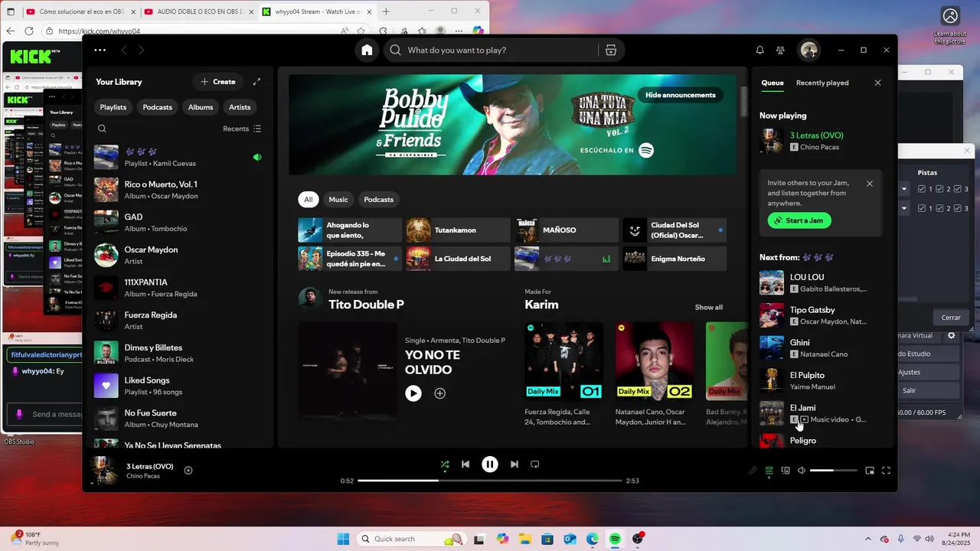Image resolution: width=980 pixels, height=551 pixels.
Task: Hide announcements on the banner
Action: [x=681, y=95]
